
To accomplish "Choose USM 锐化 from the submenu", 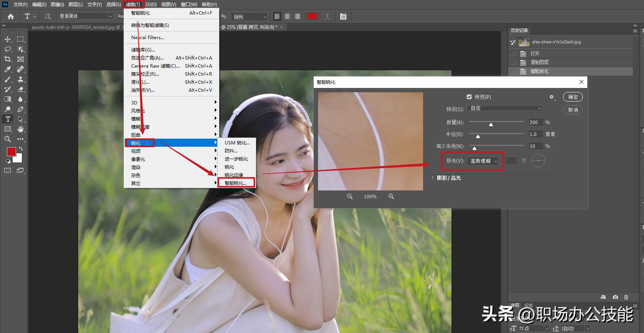I will click(x=237, y=142).
